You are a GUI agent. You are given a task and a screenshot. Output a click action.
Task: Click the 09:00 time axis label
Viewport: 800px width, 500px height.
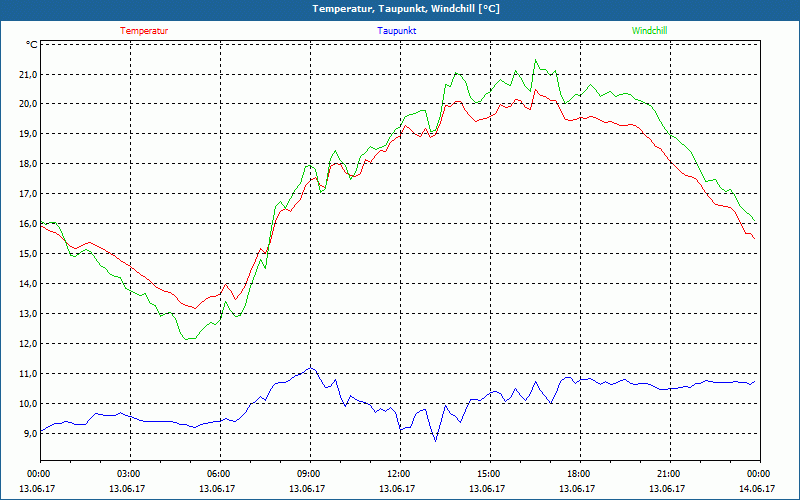(x=309, y=474)
